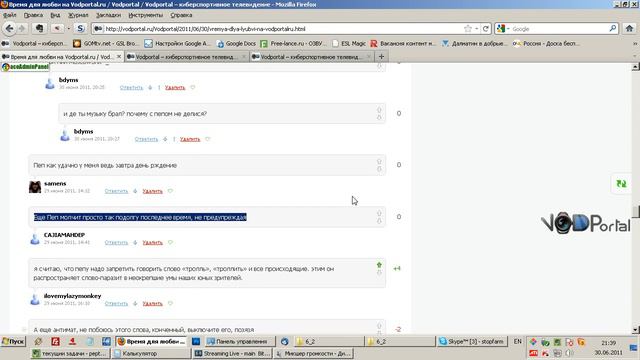Image resolution: width=640 pixels, height=360 pixels.
Task: Downvote the comment about слово «тролль»
Action: (379, 273)
